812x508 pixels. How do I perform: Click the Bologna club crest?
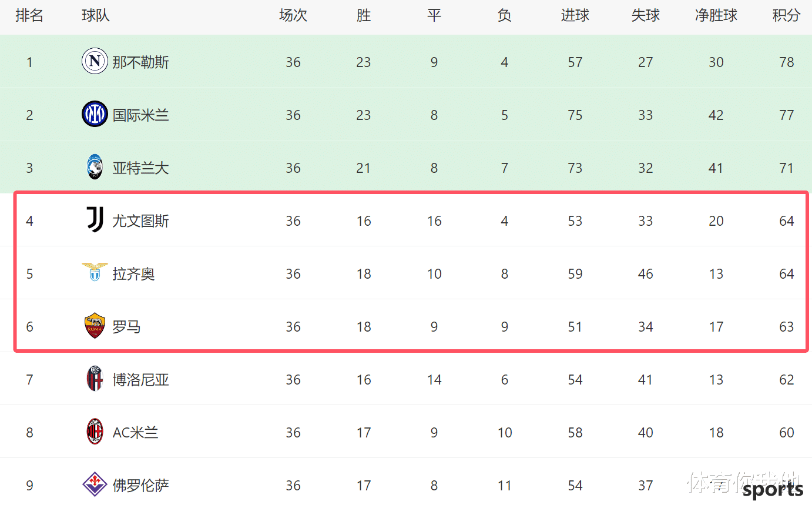[x=95, y=379]
